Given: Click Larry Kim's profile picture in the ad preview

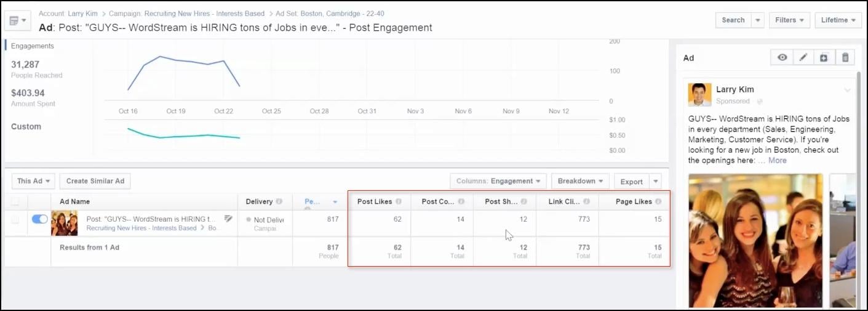Looking at the screenshot, I should click(700, 95).
